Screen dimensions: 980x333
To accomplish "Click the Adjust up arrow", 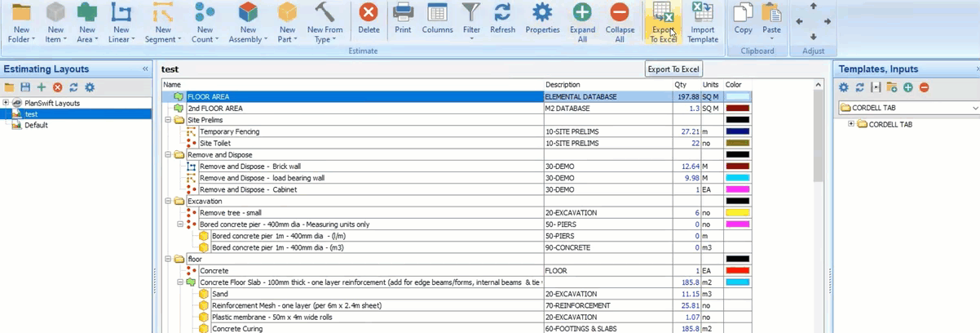I will click(x=813, y=7).
